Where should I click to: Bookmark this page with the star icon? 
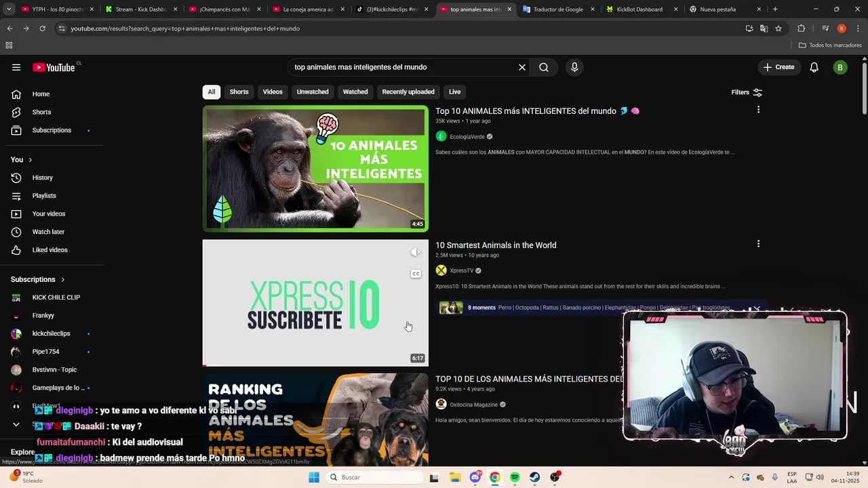coord(778,28)
